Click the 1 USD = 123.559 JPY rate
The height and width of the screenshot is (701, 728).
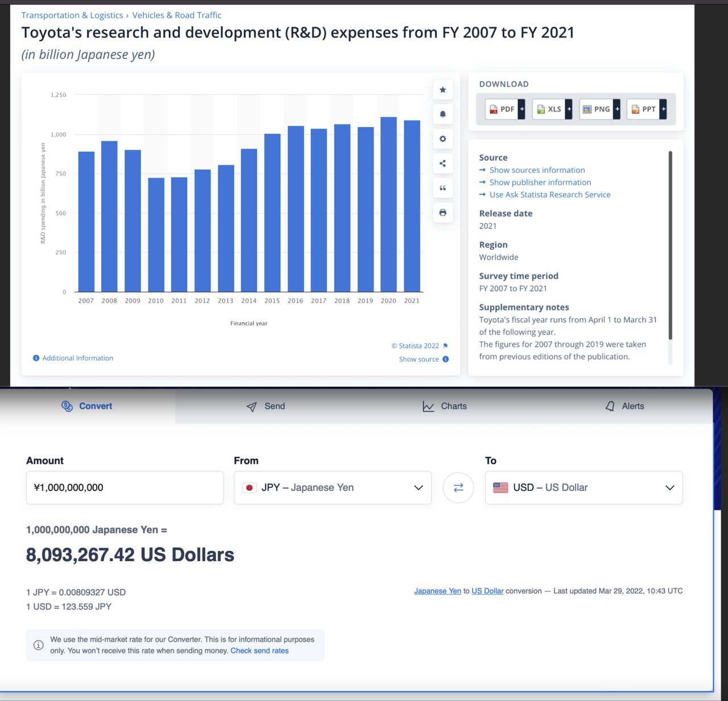[69, 607]
